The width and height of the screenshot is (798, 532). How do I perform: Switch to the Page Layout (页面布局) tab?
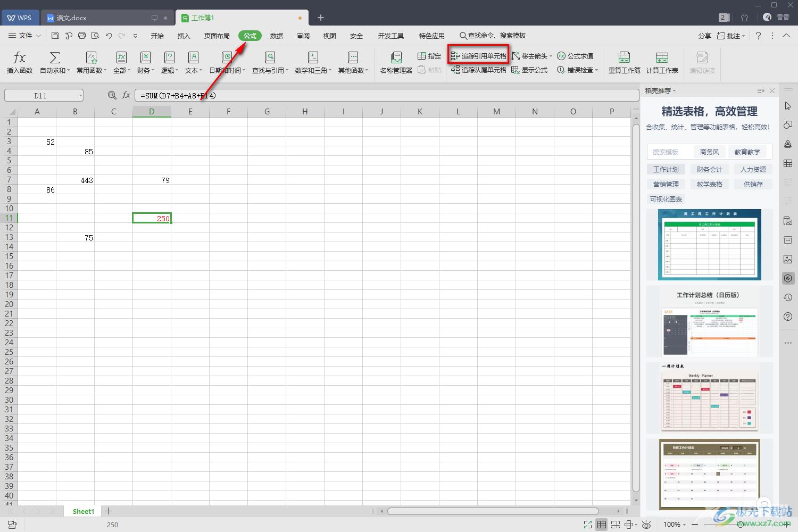[x=217, y=36]
